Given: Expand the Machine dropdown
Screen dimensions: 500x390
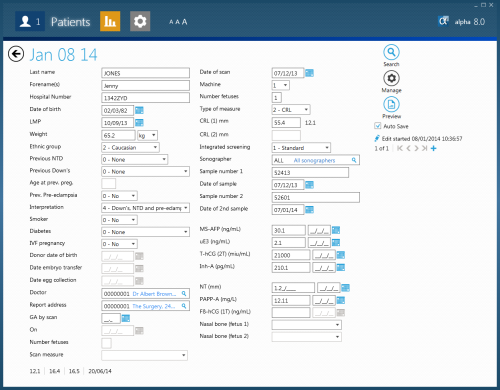Looking at the screenshot, I should pos(285,85).
